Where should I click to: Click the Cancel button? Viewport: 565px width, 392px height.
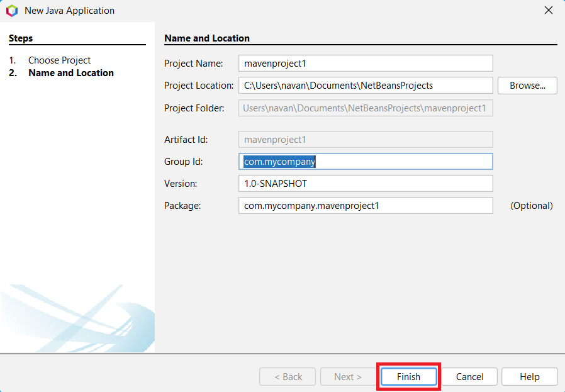(x=469, y=376)
